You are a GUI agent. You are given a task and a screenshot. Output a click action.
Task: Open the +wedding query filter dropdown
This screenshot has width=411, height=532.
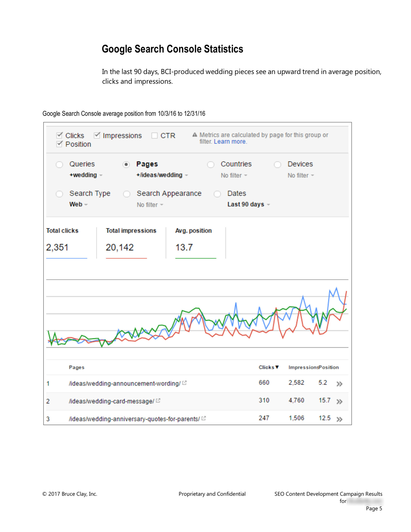click(x=86, y=175)
